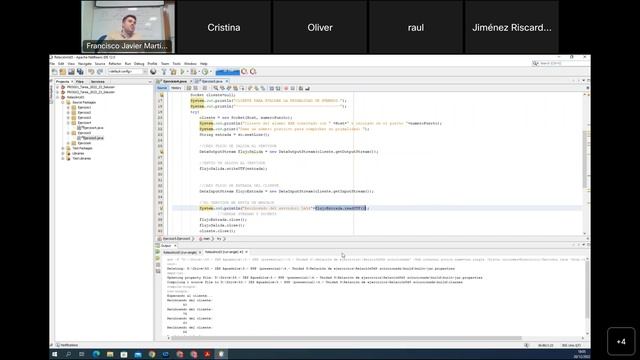Open File Explorer from taskbar
Image resolution: width=640 pixels, height=360 pixels.
110,354
